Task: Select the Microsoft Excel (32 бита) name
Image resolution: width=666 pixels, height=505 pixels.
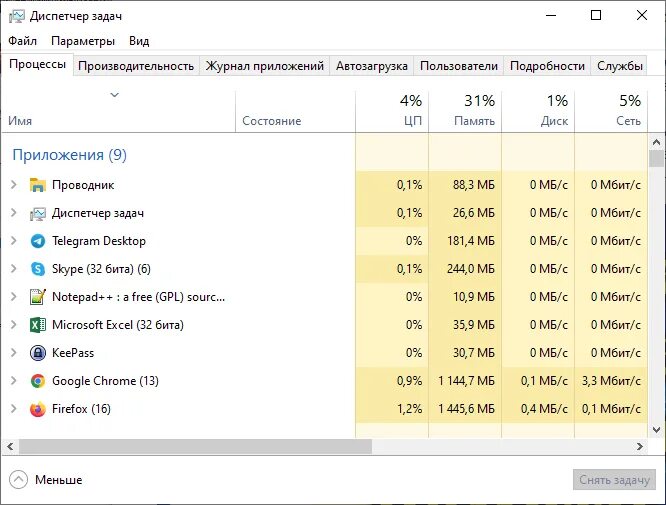Action: (x=118, y=325)
